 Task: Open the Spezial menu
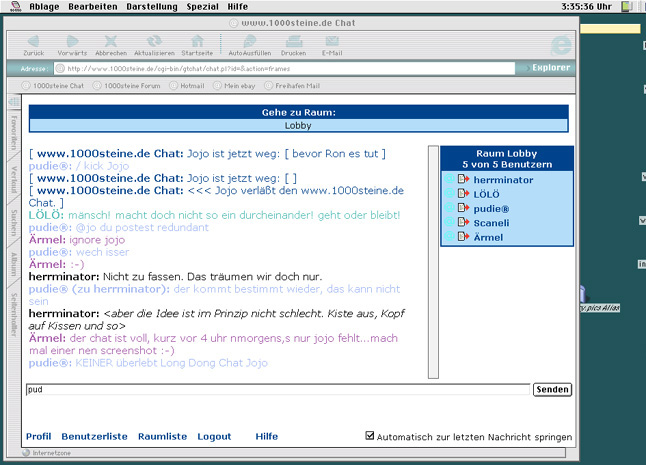[x=202, y=7]
